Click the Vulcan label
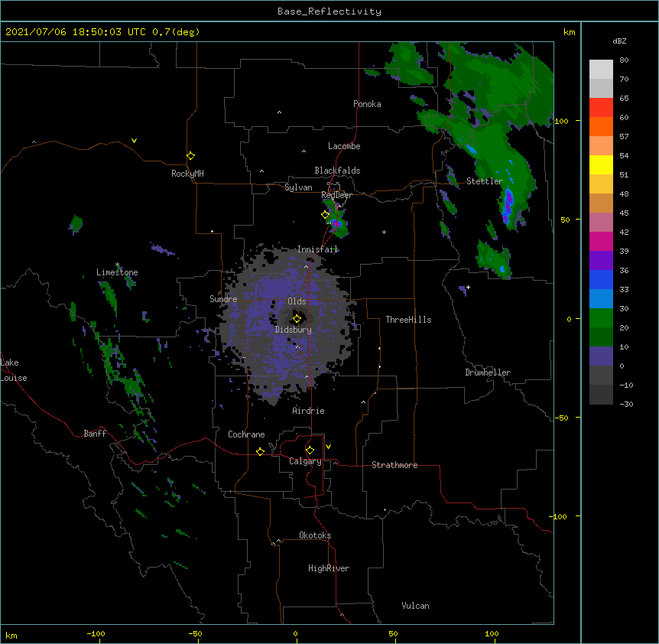This screenshot has width=659, height=644. (x=415, y=606)
